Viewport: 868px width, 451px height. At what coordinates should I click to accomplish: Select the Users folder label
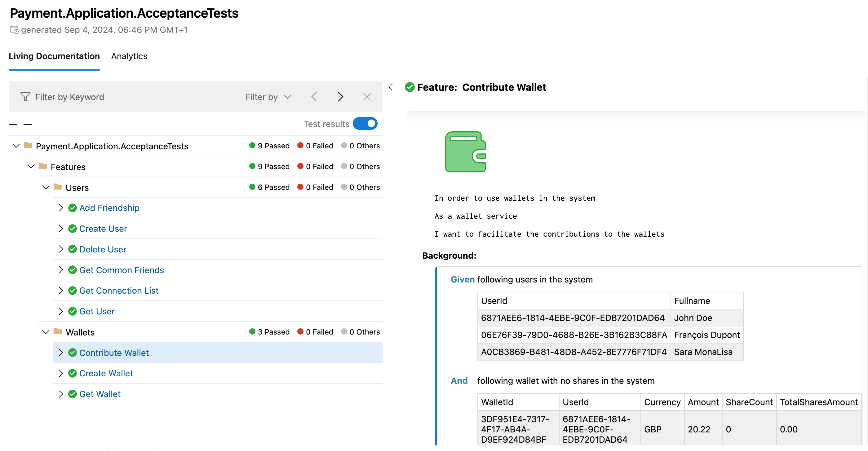[77, 187]
